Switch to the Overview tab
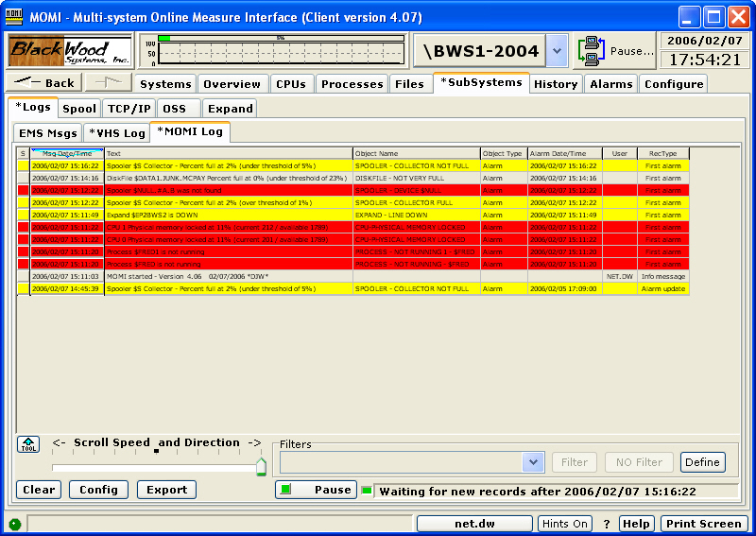The image size is (756, 536). tap(232, 84)
